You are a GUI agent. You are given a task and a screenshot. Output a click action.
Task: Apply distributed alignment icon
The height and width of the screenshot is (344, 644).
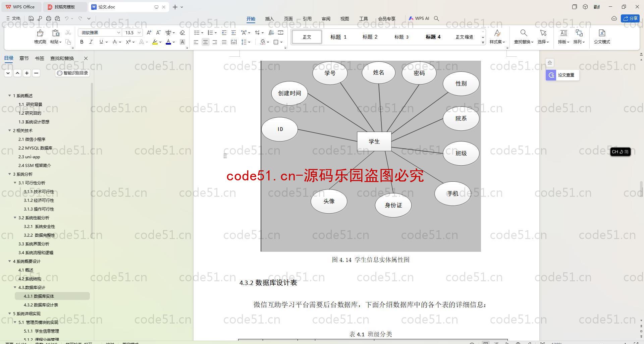click(233, 42)
